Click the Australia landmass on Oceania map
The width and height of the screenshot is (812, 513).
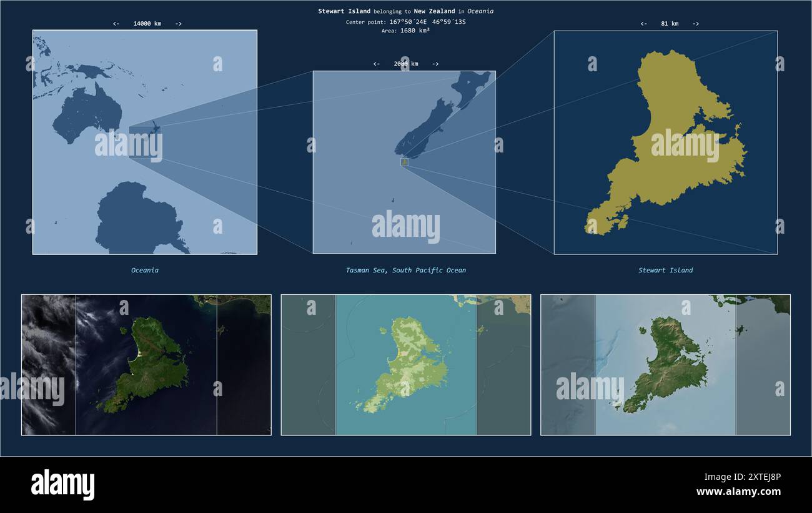click(x=87, y=116)
